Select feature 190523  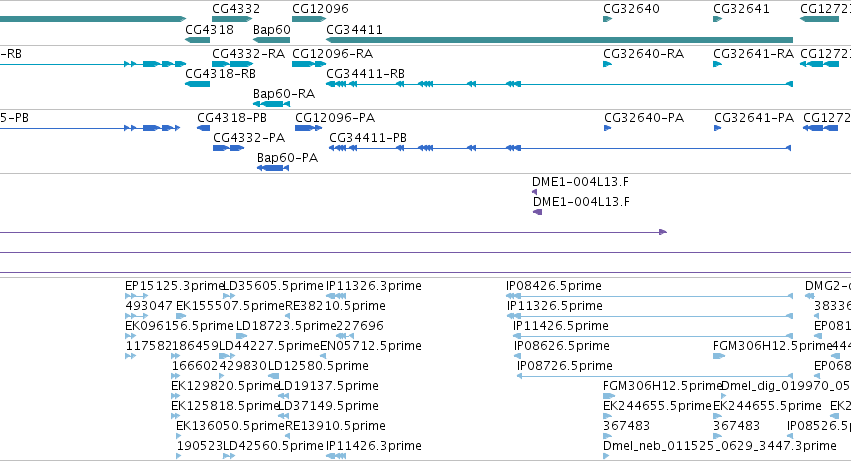[x=200, y=447]
